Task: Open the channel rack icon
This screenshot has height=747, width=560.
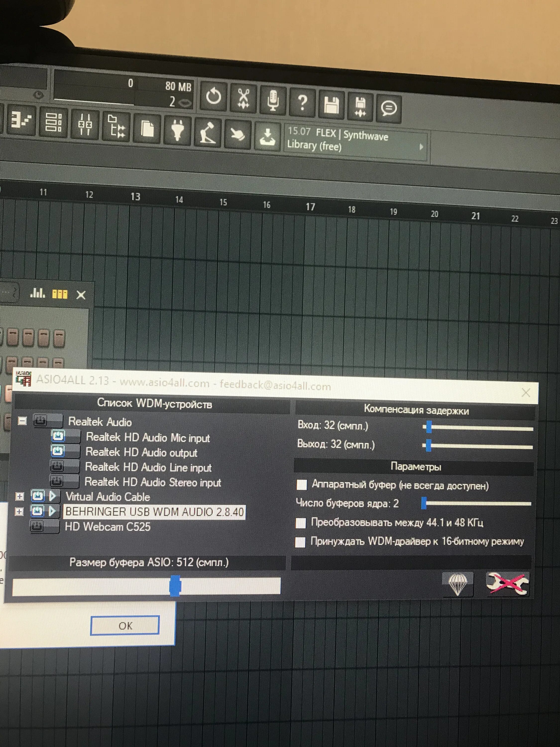Action: pos(53,122)
